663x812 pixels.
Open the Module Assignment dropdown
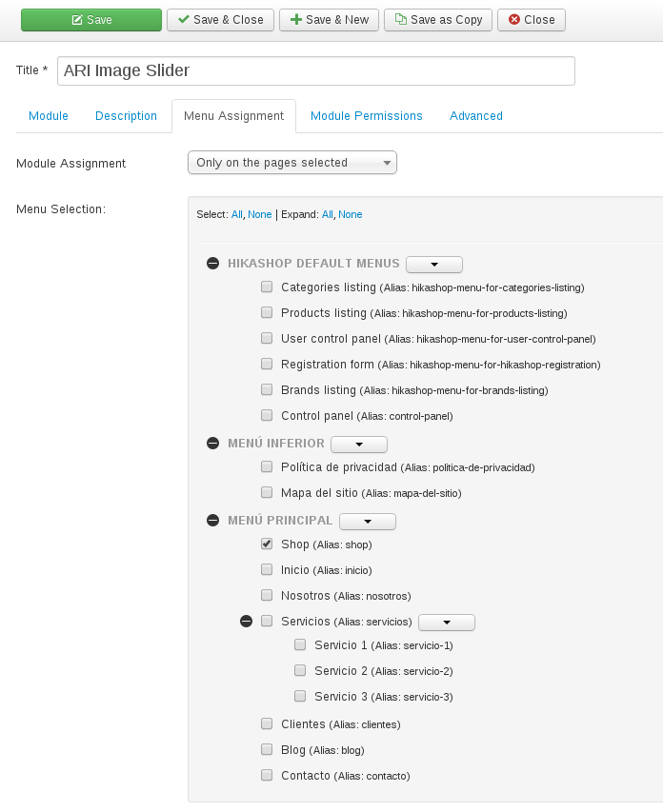coord(291,163)
